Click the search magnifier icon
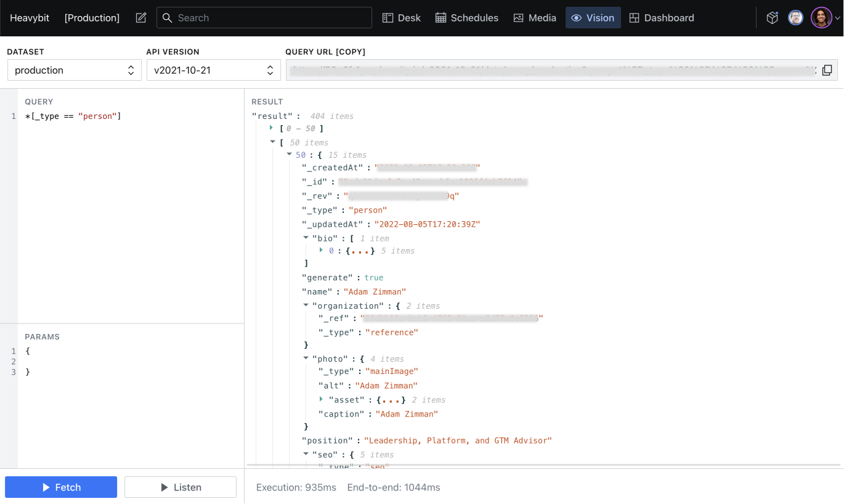 (167, 18)
